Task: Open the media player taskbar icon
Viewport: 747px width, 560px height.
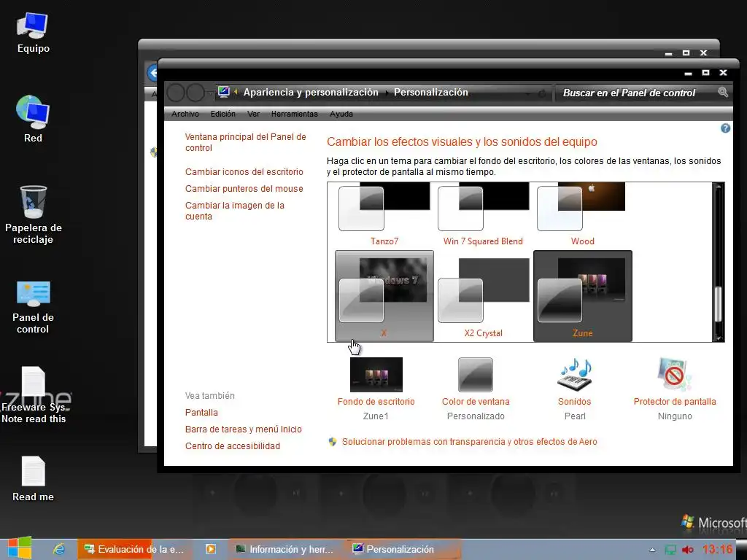Action: point(210,549)
